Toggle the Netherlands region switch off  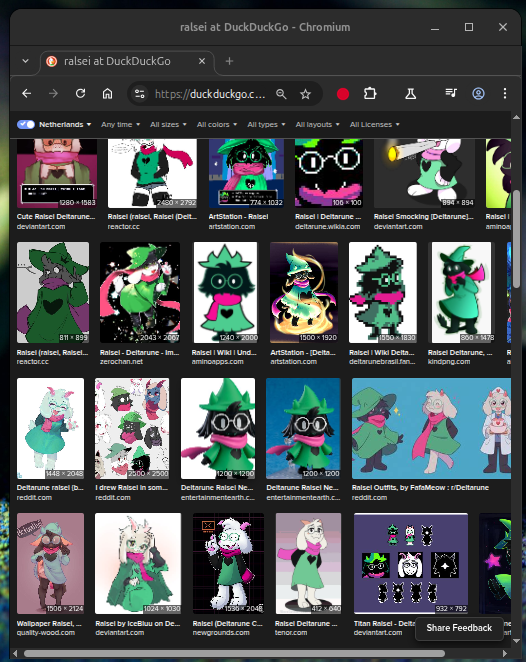(x=26, y=125)
